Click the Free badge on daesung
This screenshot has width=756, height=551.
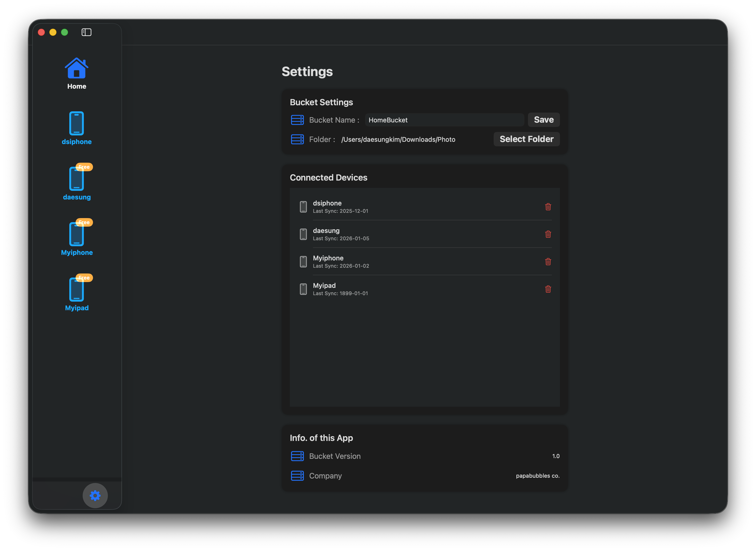click(x=84, y=167)
